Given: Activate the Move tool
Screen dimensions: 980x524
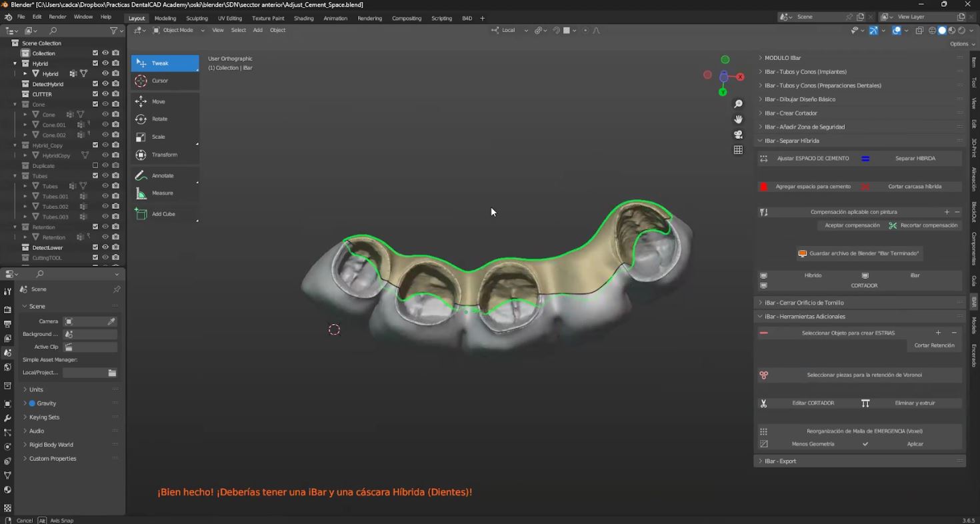Looking at the screenshot, I should (165, 101).
